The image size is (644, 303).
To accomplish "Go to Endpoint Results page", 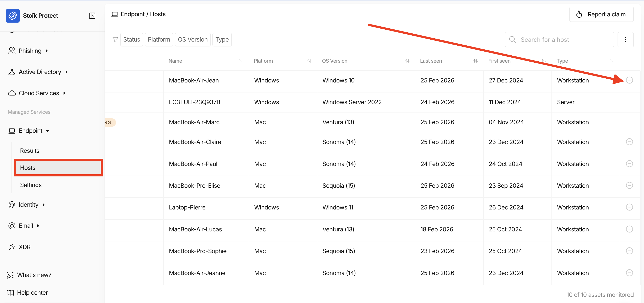I will pos(29,151).
